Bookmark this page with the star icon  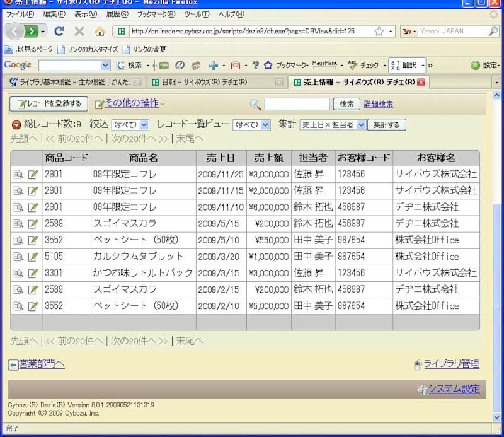[x=379, y=32]
